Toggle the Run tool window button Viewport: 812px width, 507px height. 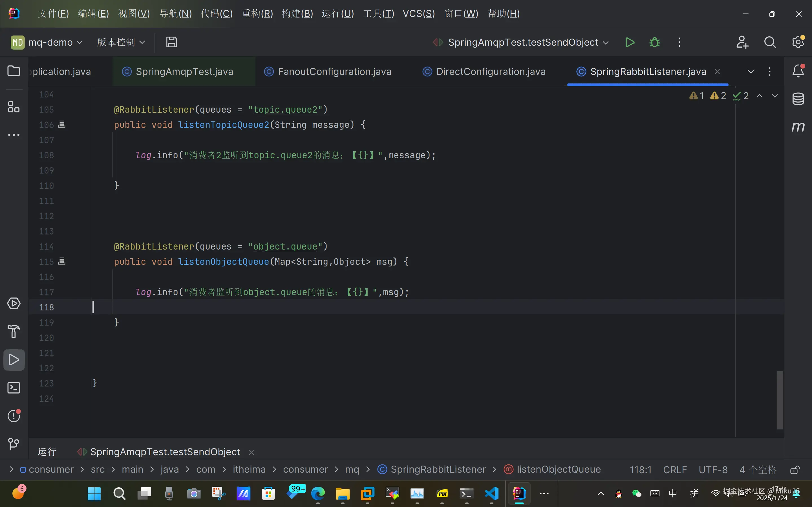14,360
